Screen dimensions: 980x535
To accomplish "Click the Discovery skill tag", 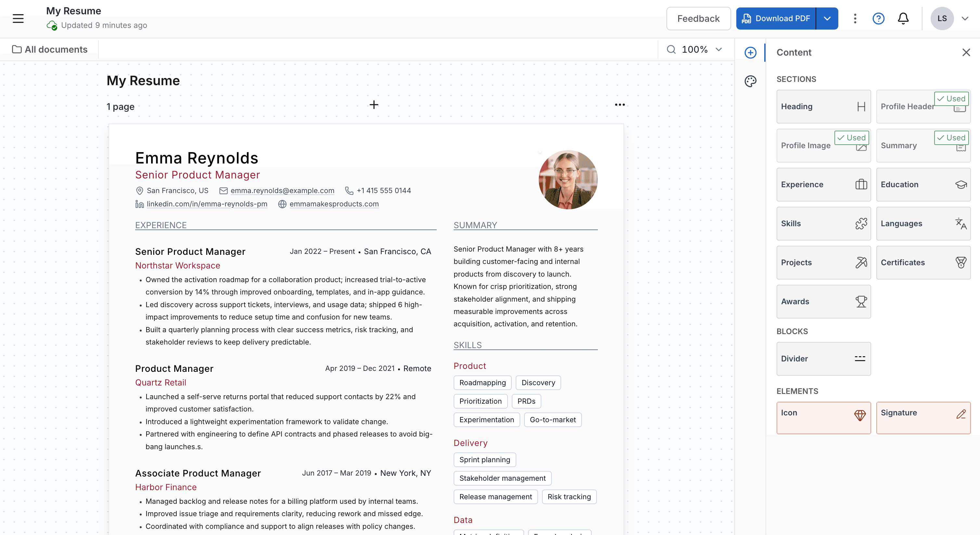I will point(538,383).
